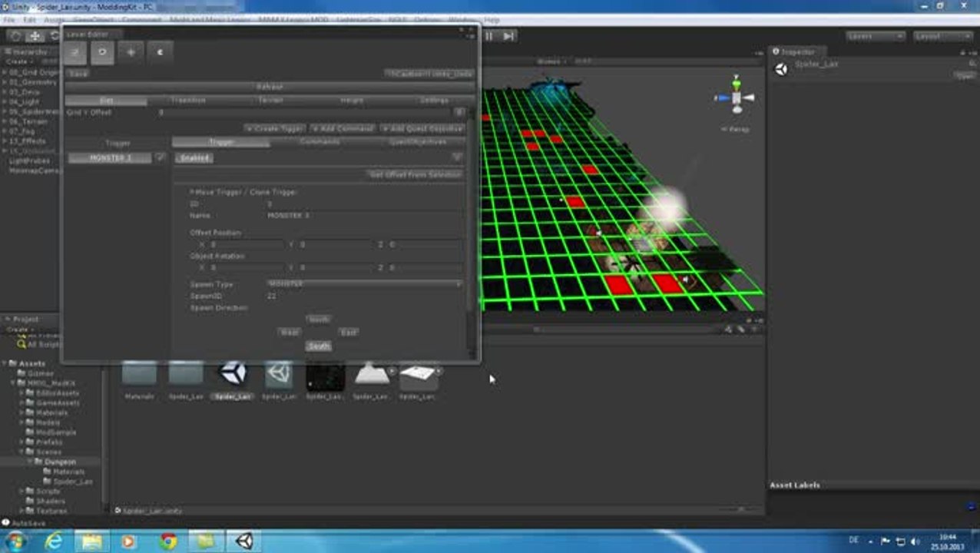Collapse the Dungeon folder
Viewport: 980px width, 553px height.
[x=30, y=462]
